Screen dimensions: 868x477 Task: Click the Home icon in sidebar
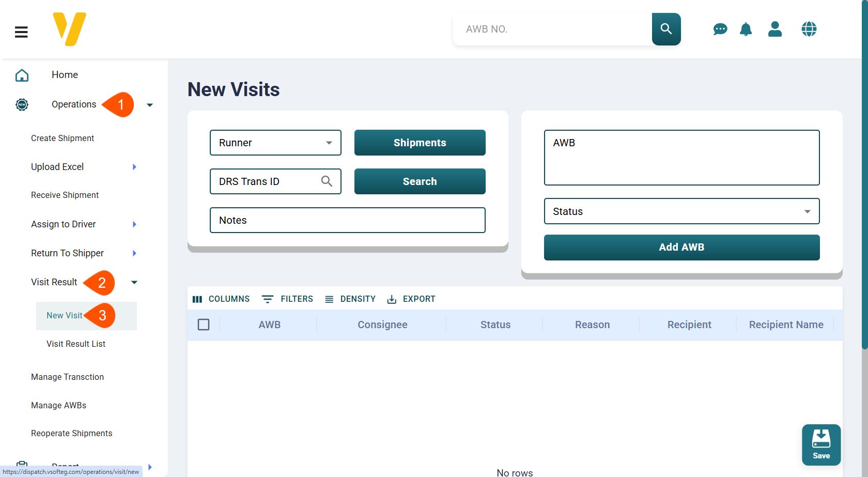pyautogui.click(x=22, y=75)
